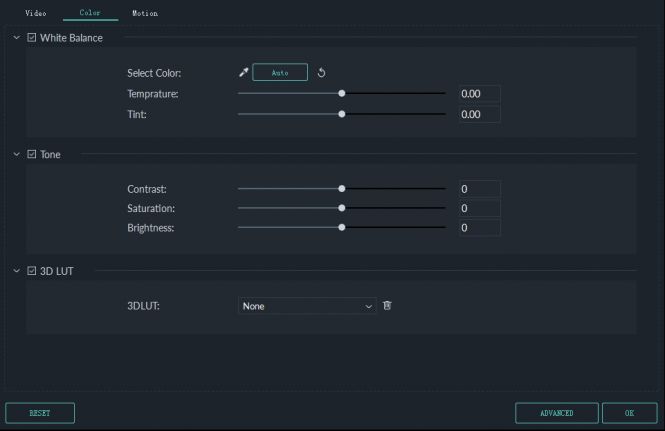Delete the 3D LUT with trash icon
The width and height of the screenshot is (665, 431).
click(387, 305)
